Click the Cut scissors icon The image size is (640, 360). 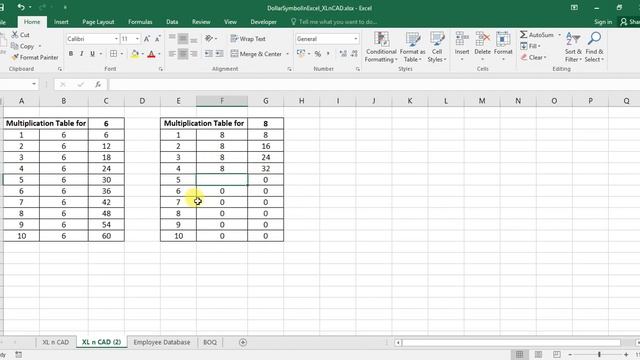(15, 35)
